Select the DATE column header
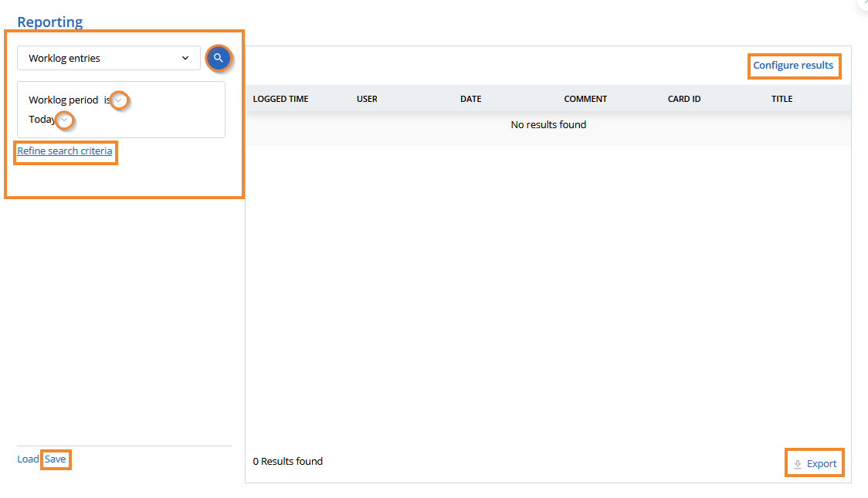Screen dimensions: 868x498 [470, 98]
